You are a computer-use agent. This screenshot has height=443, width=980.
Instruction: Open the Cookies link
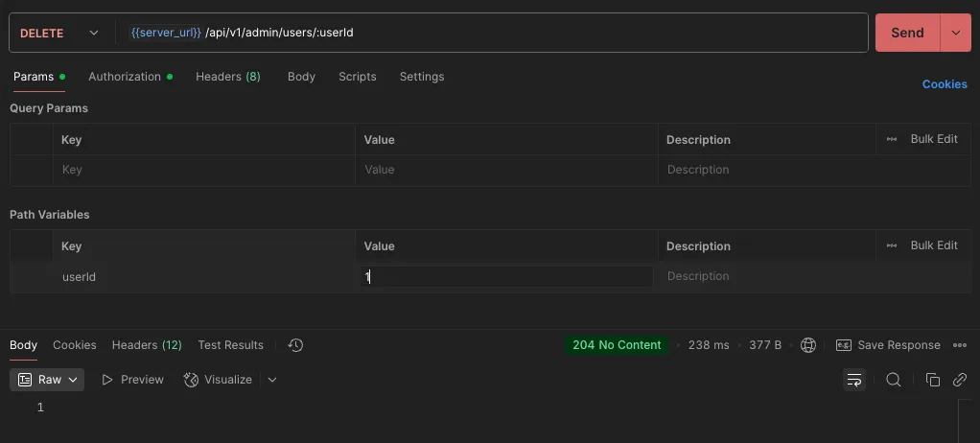pos(945,83)
